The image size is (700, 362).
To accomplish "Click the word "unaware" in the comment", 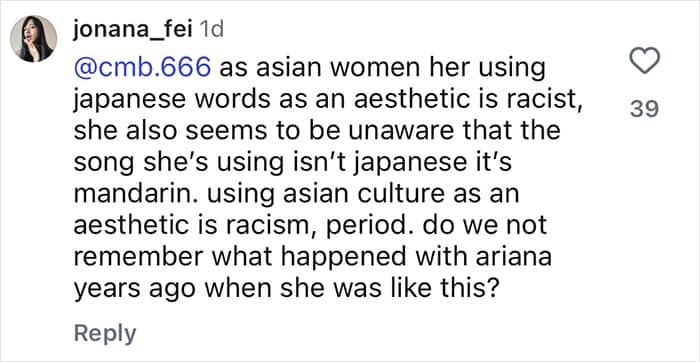I will coord(390,133).
